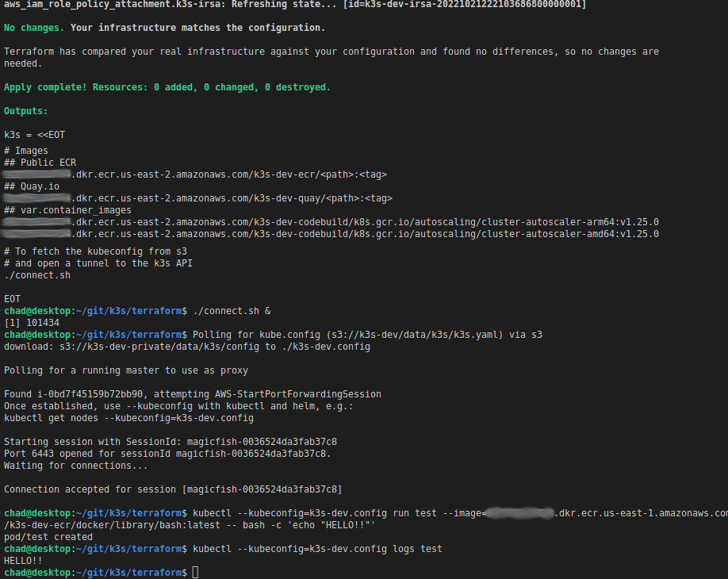
Task: Click the 'Outputs:' heading text
Action: point(25,111)
